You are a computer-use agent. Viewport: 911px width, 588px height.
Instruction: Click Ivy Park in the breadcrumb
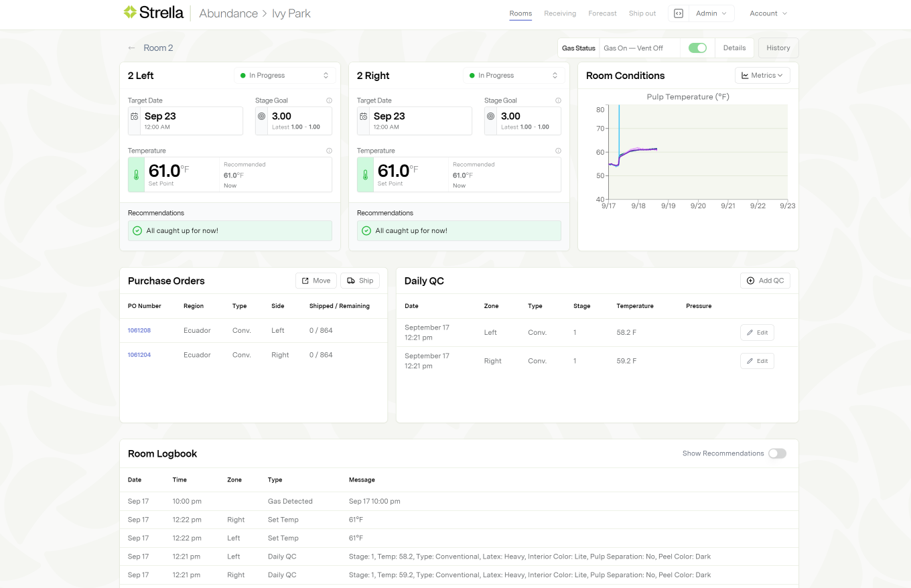point(291,13)
